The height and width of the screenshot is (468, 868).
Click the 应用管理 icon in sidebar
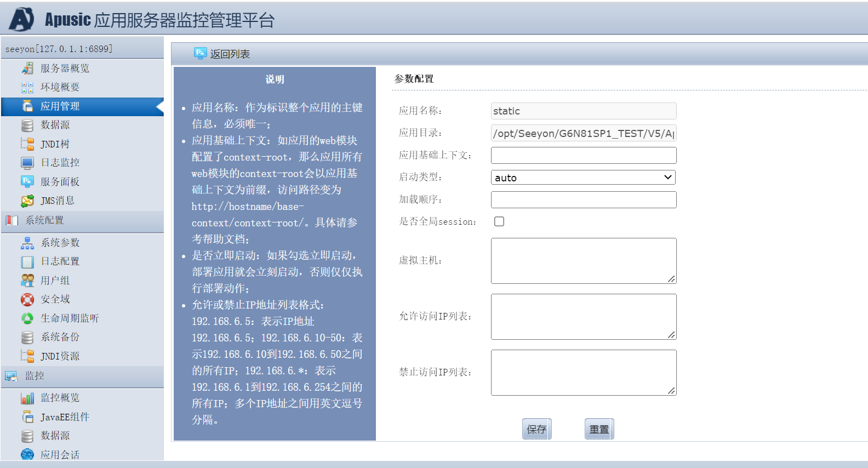tap(27, 106)
